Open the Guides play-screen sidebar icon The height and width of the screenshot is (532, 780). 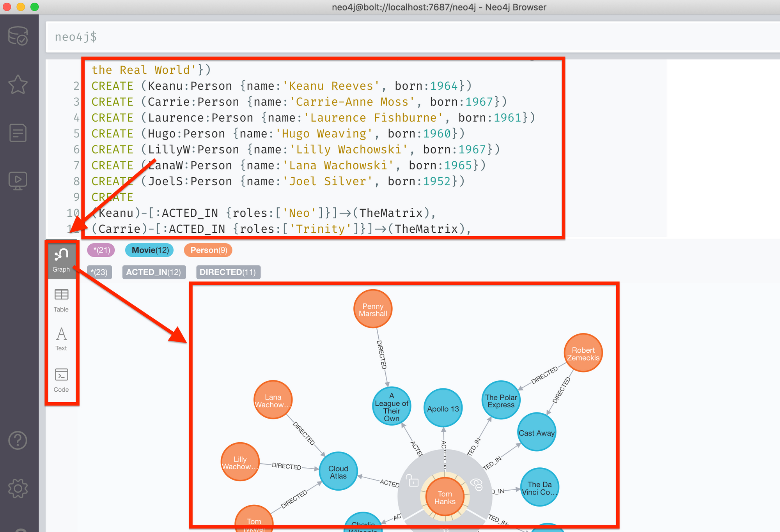18,181
